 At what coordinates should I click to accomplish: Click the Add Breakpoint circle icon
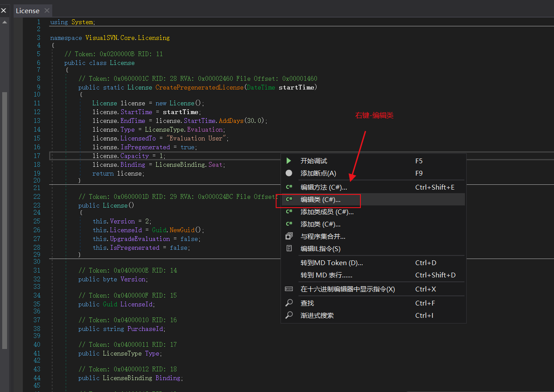(x=289, y=173)
